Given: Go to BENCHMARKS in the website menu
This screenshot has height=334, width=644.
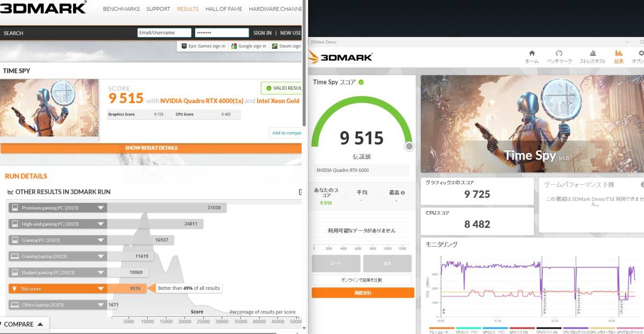Looking at the screenshot, I should 121,9.
